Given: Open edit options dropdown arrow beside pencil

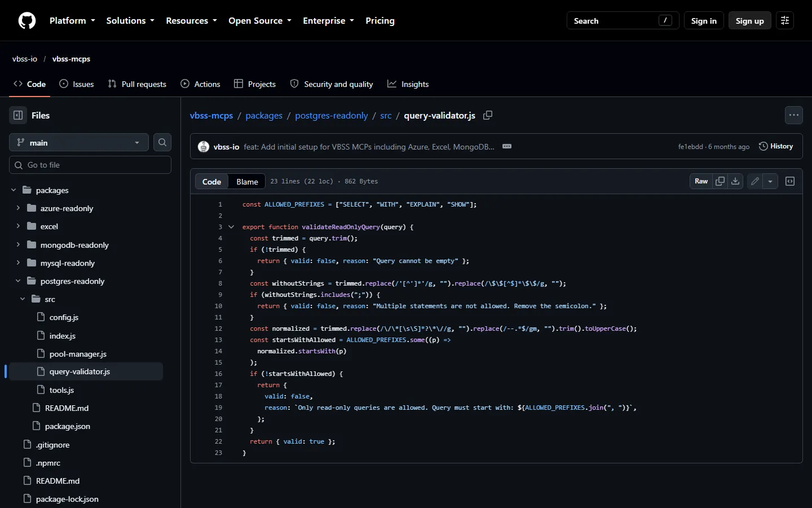Looking at the screenshot, I should pyautogui.click(x=770, y=181).
